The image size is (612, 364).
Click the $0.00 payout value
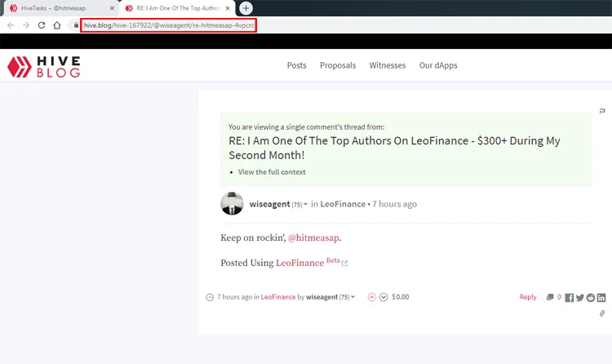click(401, 297)
